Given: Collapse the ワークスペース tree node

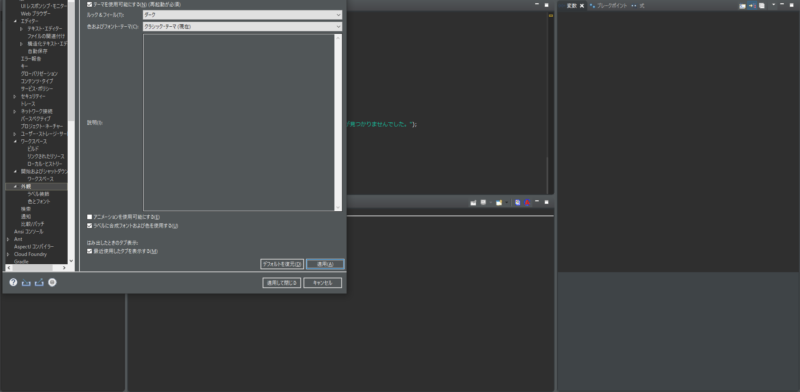Looking at the screenshot, I should (x=15, y=141).
